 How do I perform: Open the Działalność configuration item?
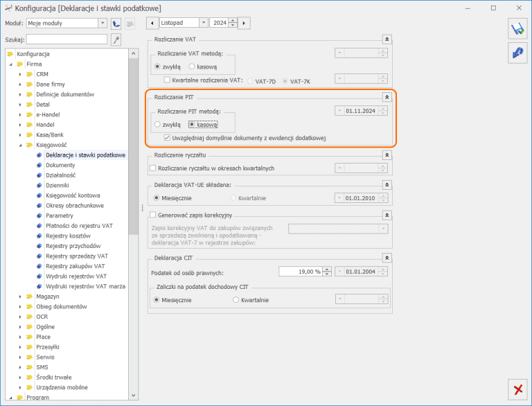point(61,175)
